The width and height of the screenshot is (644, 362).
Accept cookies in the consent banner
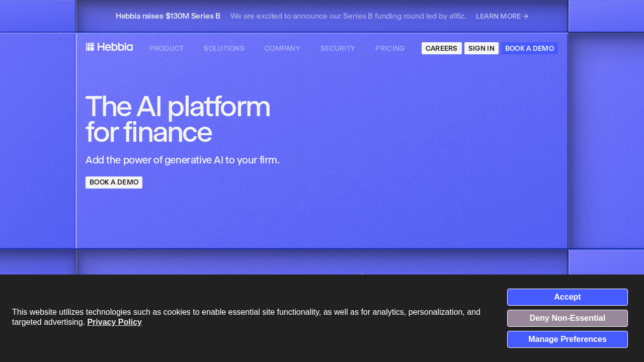(567, 297)
